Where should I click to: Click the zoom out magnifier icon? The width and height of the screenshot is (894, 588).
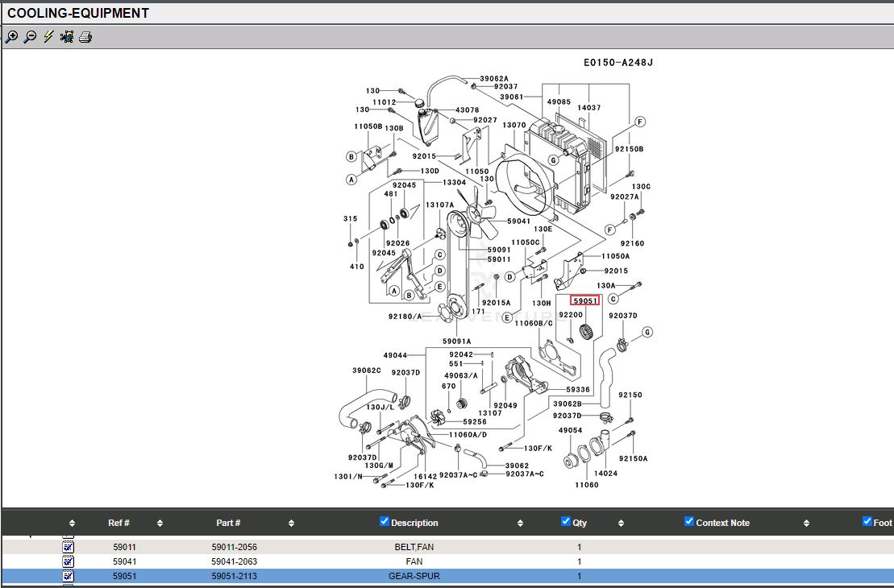tap(30, 37)
